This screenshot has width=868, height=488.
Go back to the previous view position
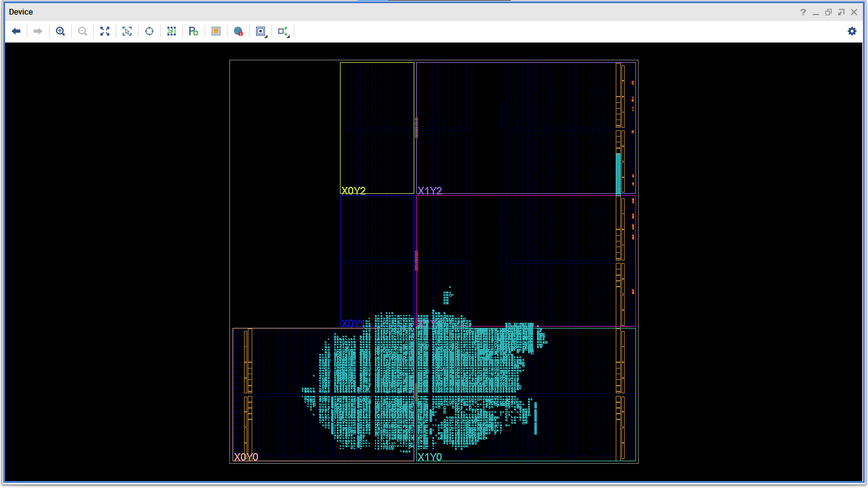[17, 31]
